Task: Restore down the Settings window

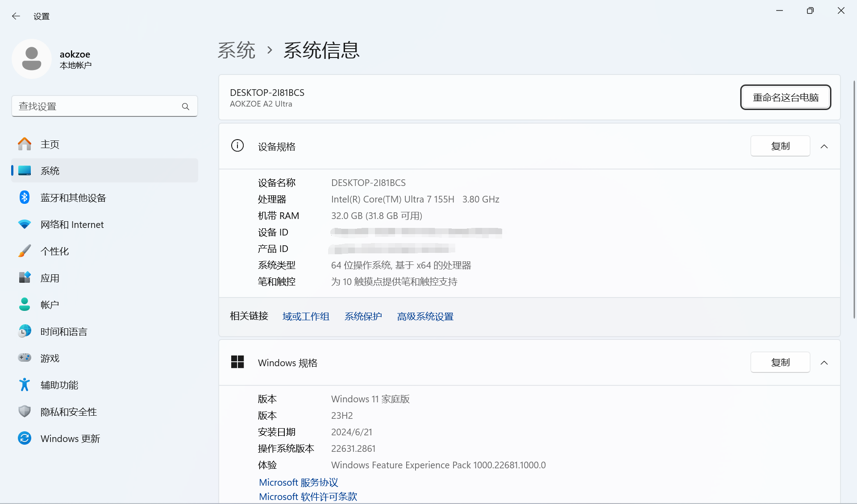Action: pyautogui.click(x=810, y=10)
